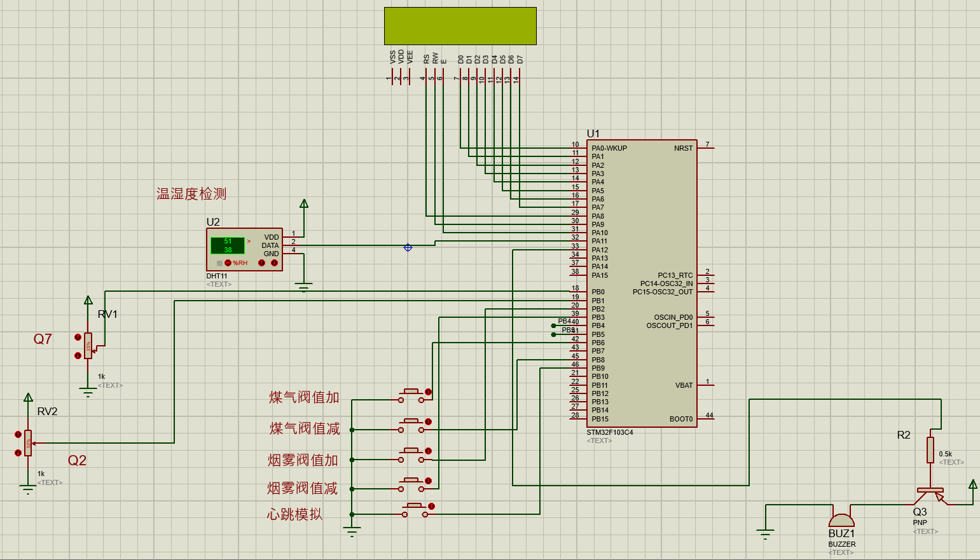Click the 烟雾阀值减 label
Image resolution: width=980 pixels, height=560 pixels.
pyautogui.click(x=303, y=488)
